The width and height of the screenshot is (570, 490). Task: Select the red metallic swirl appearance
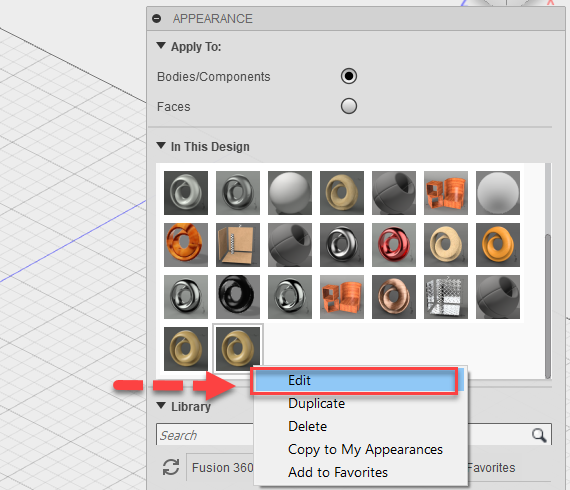click(394, 245)
